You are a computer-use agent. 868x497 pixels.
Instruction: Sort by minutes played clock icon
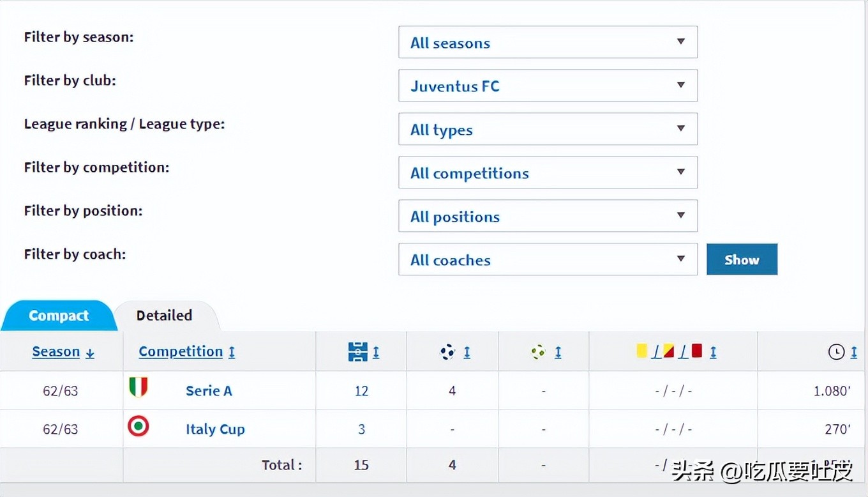tap(836, 351)
